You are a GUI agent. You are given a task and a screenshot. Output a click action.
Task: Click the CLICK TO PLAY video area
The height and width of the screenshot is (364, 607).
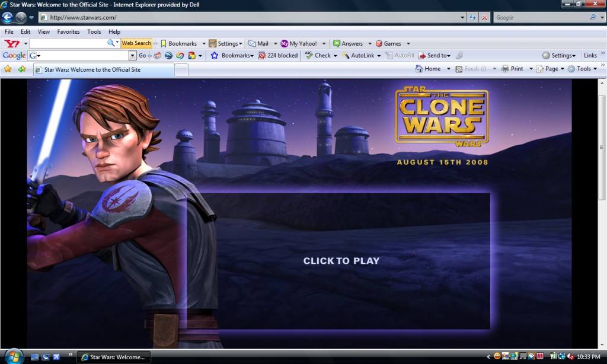coord(341,261)
